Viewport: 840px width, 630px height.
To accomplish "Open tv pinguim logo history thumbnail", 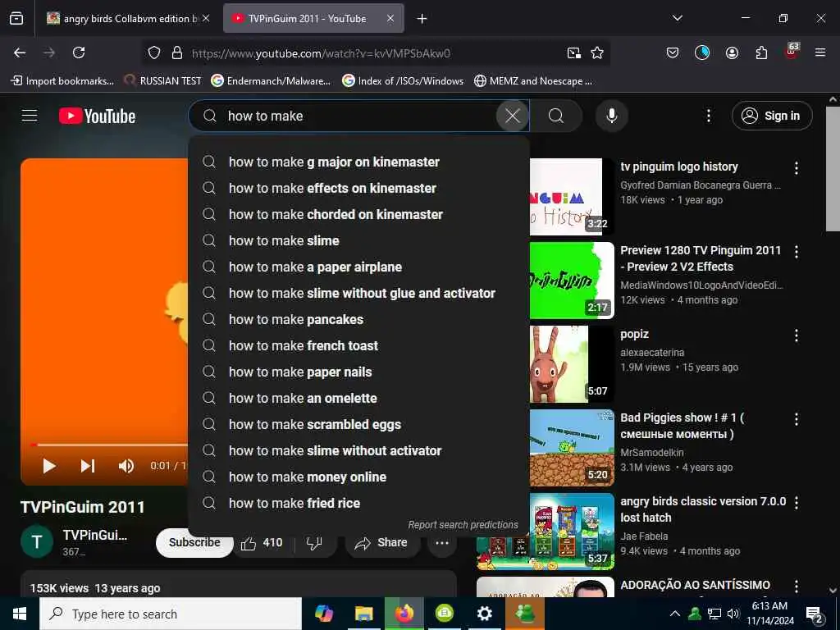I will [x=572, y=197].
